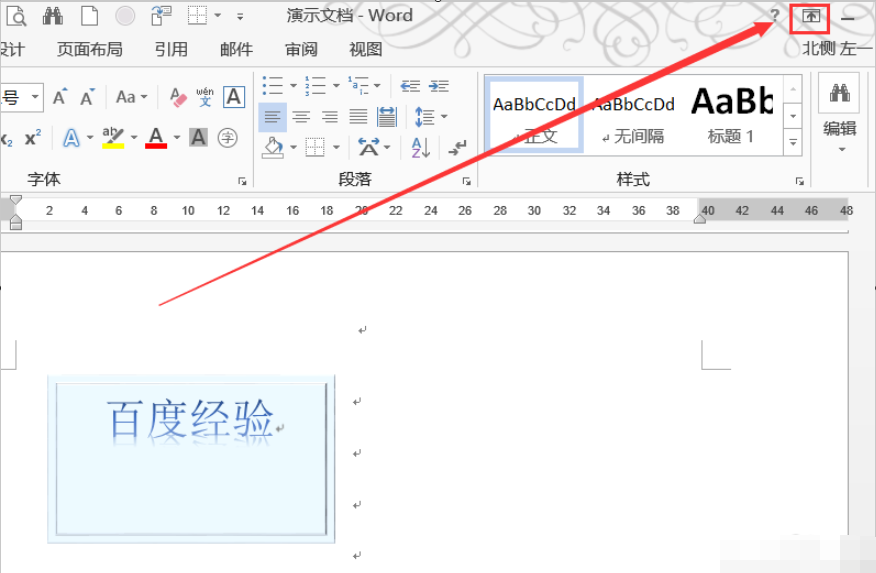Toggle character shading gray A

(198, 137)
